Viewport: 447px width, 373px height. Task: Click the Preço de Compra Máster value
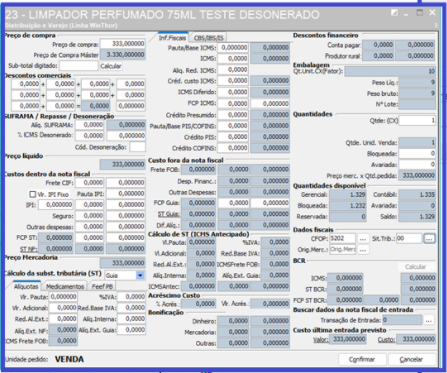click(123, 55)
